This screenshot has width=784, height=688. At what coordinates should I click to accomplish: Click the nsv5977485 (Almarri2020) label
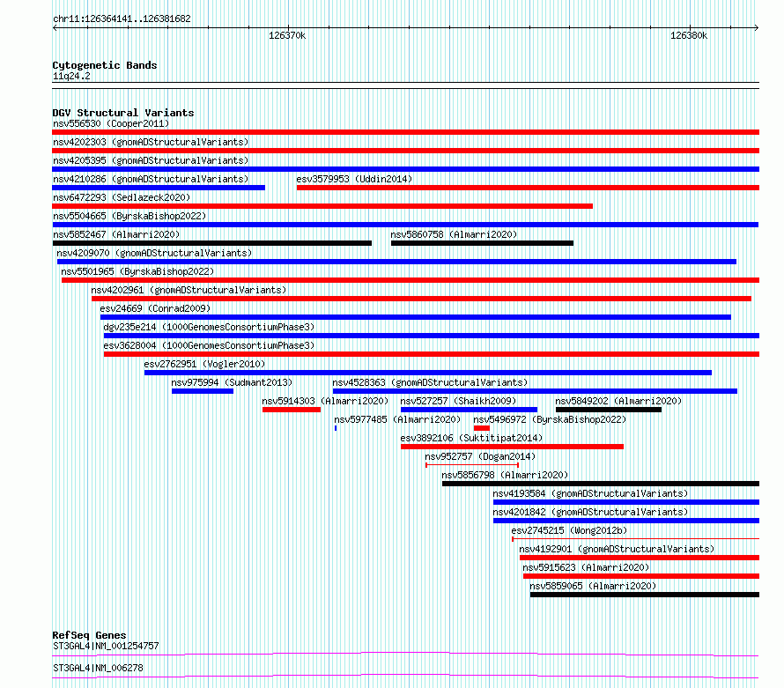point(397,419)
